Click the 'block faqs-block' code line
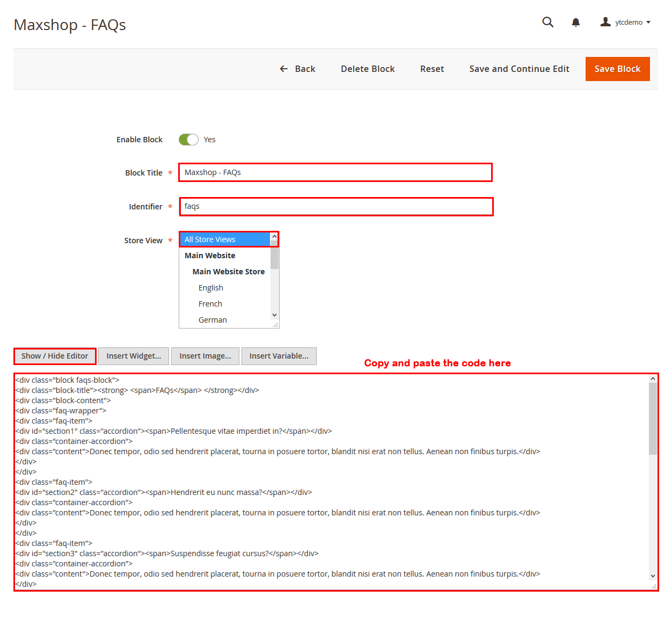Image resolution: width=672 pixels, height=619 pixels. coord(67,380)
